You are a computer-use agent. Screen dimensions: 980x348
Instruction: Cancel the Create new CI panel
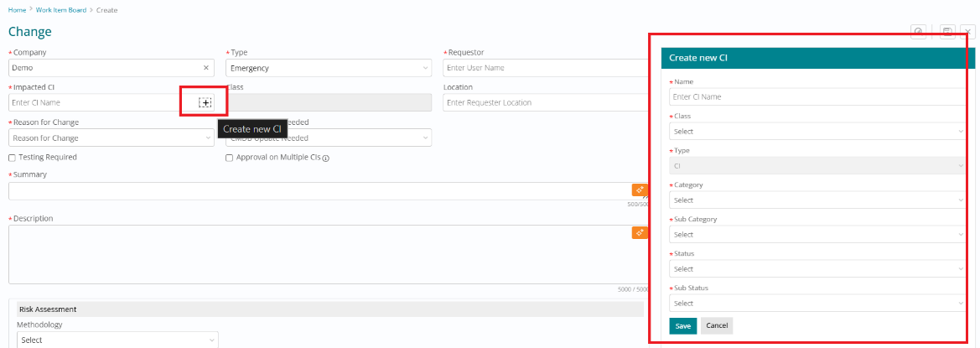point(717,325)
